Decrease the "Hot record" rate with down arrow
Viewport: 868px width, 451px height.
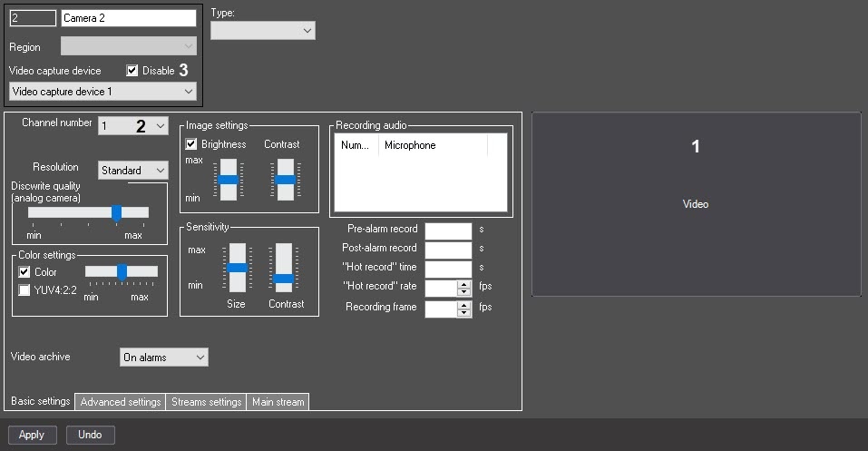(463, 292)
